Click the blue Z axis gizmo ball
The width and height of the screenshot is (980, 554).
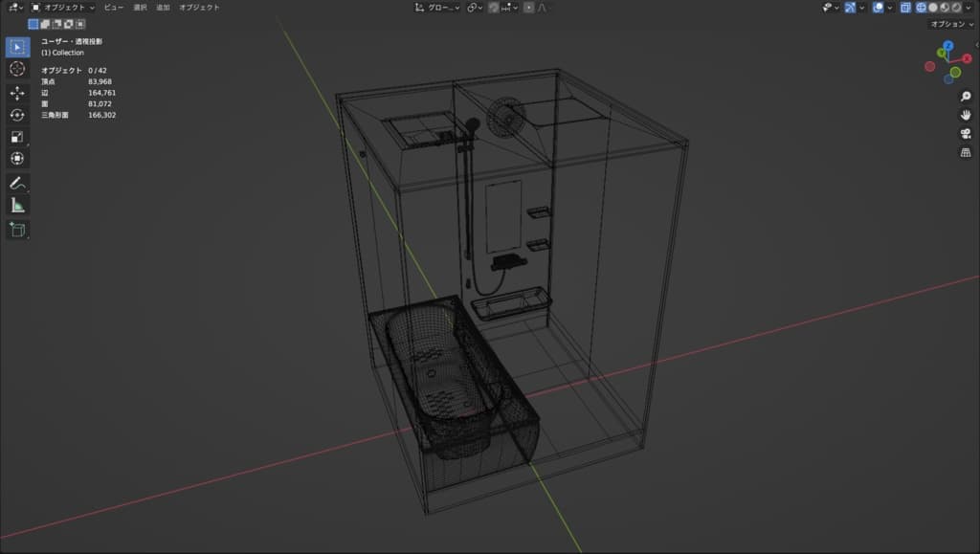[948, 46]
